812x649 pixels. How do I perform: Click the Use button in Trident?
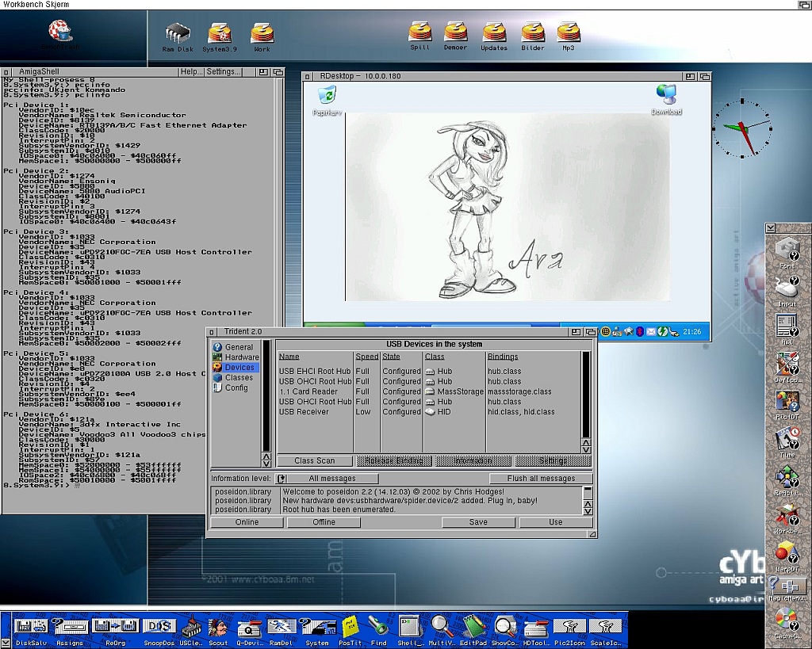pos(556,522)
